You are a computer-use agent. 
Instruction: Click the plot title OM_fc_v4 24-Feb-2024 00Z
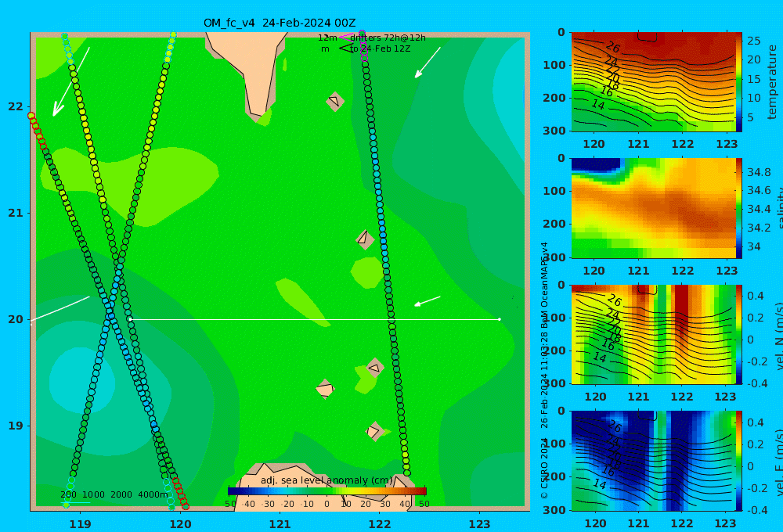coord(280,23)
